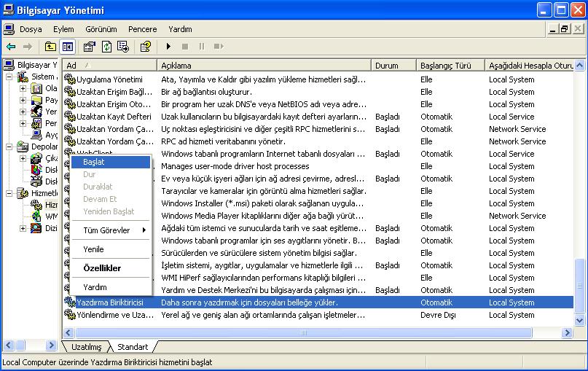Toggle the Show/Hide Console Tree icon

(x=67, y=47)
